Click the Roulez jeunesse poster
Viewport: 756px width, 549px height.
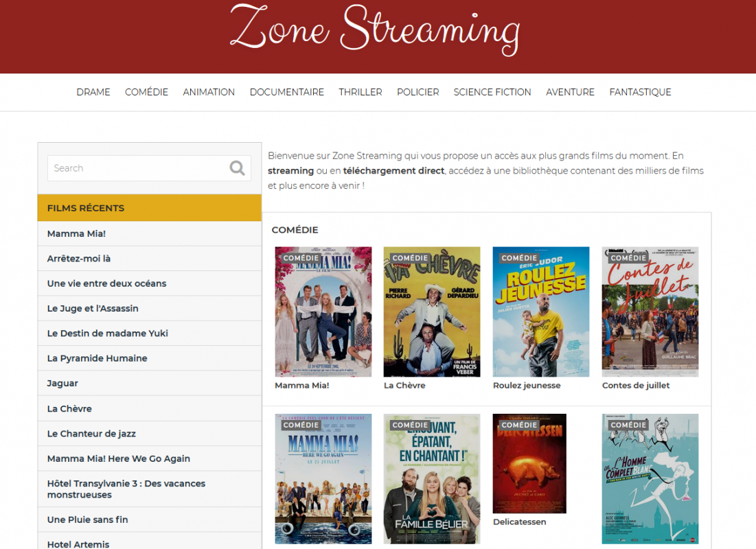tap(541, 312)
